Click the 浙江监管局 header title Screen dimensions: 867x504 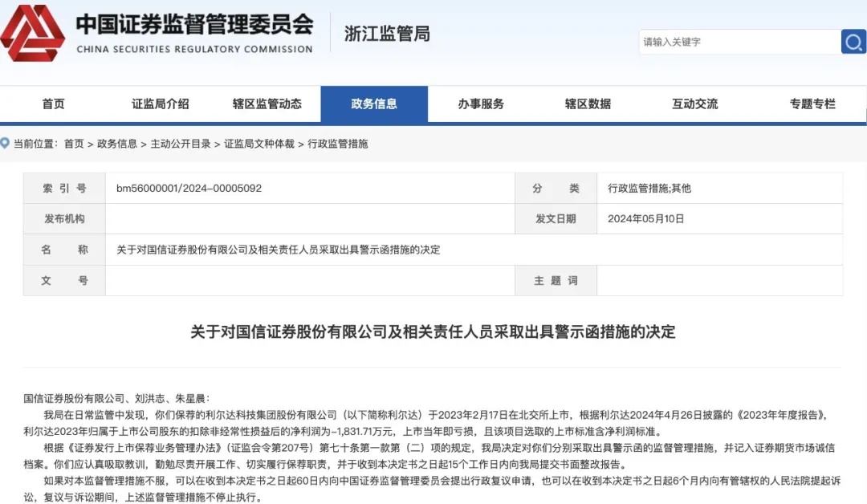pos(387,34)
